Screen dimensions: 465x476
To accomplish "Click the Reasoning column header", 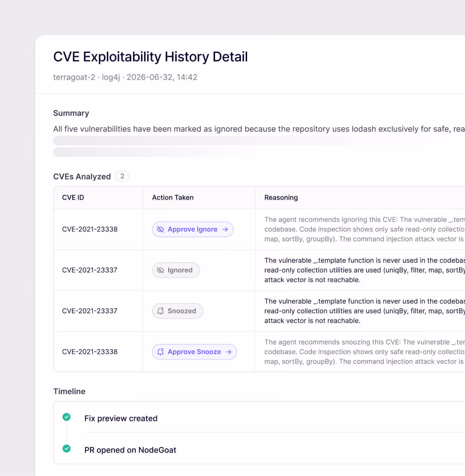I will pyautogui.click(x=281, y=197).
